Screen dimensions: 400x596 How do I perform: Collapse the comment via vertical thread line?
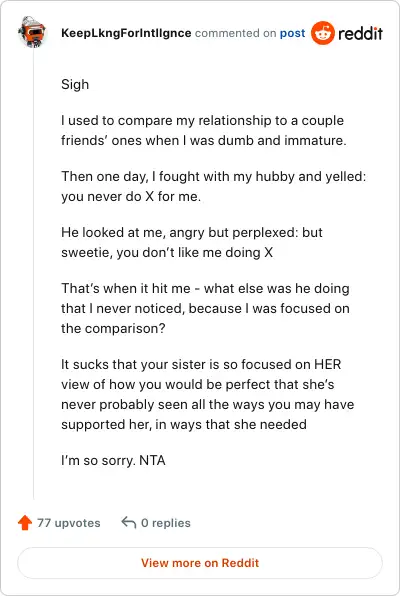(33, 274)
